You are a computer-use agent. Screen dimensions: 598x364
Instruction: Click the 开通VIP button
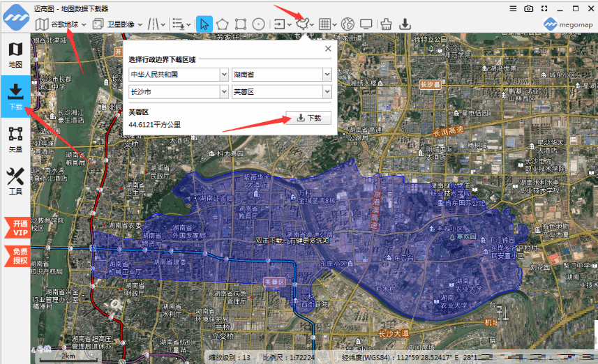[15, 228]
